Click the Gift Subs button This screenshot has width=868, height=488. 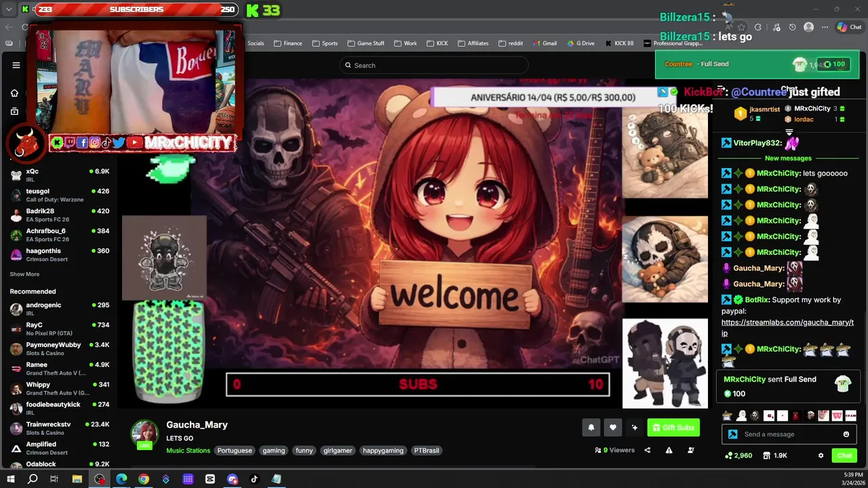tap(673, 428)
